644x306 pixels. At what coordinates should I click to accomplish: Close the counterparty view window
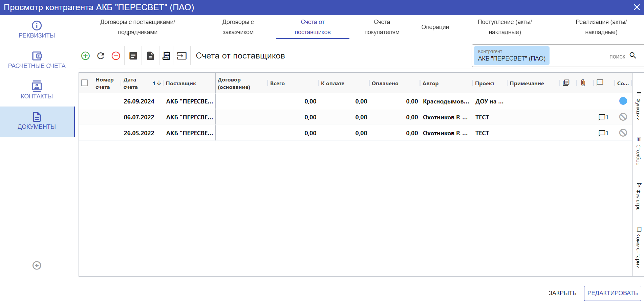[637, 7]
